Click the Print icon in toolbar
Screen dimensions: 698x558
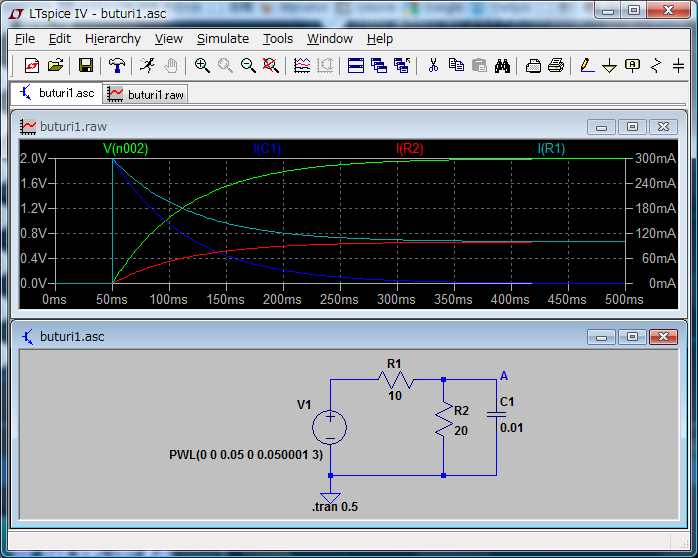pyautogui.click(x=556, y=66)
